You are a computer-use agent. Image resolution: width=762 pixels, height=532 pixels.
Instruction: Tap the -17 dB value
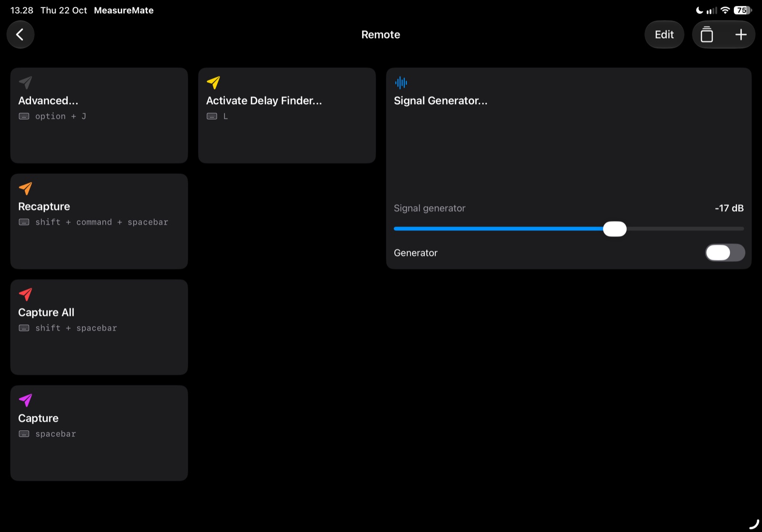(729, 208)
